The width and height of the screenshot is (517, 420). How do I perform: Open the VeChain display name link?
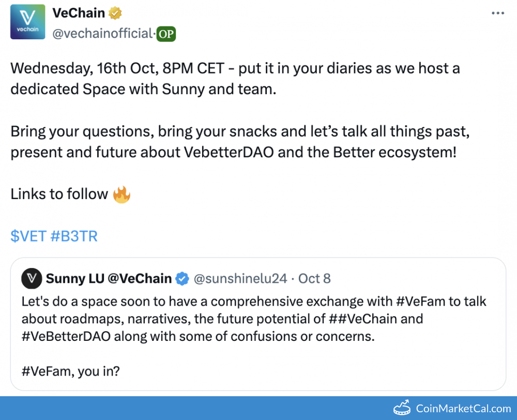[79, 12]
